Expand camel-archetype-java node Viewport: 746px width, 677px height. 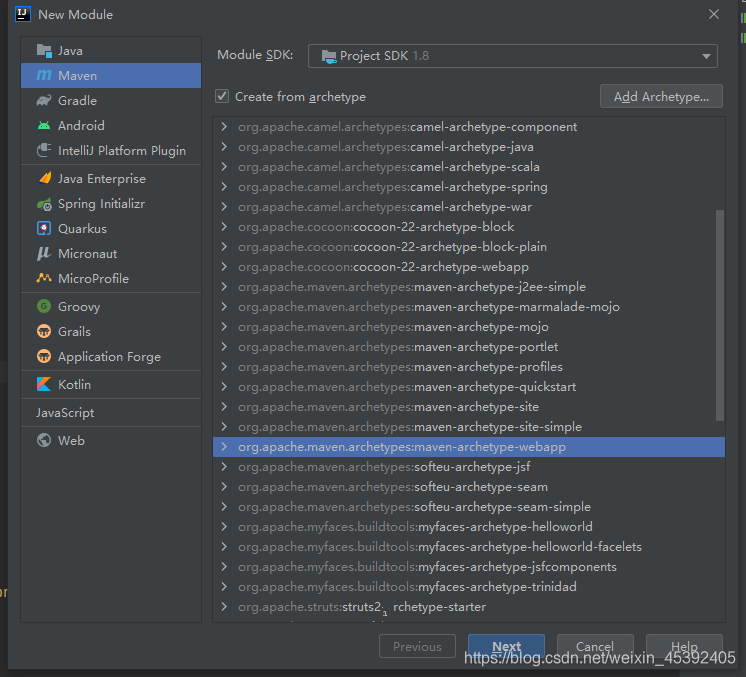click(224, 147)
